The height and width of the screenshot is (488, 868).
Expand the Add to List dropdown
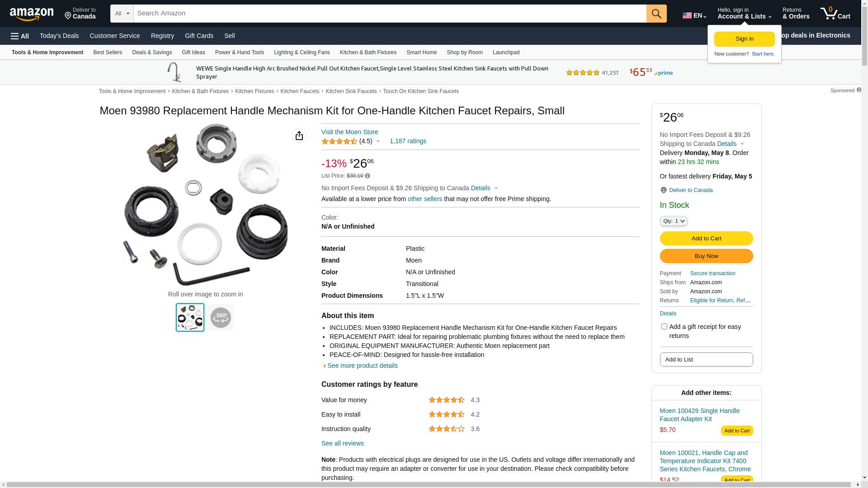(x=706, y=360)
